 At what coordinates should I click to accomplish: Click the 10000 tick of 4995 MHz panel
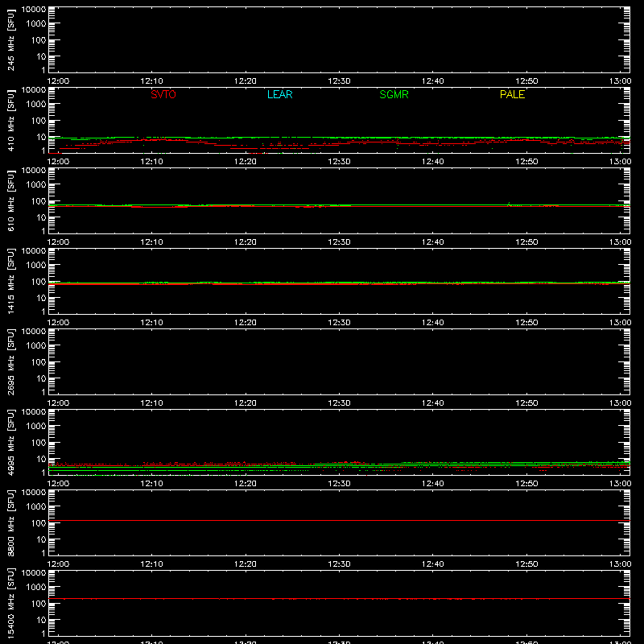34,412
